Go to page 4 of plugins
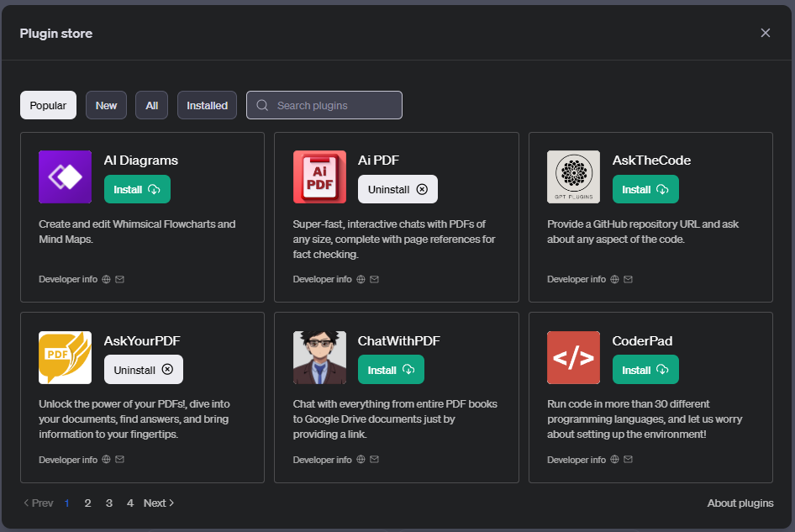This screenshot has width=795, height=532. click(130, 503)
